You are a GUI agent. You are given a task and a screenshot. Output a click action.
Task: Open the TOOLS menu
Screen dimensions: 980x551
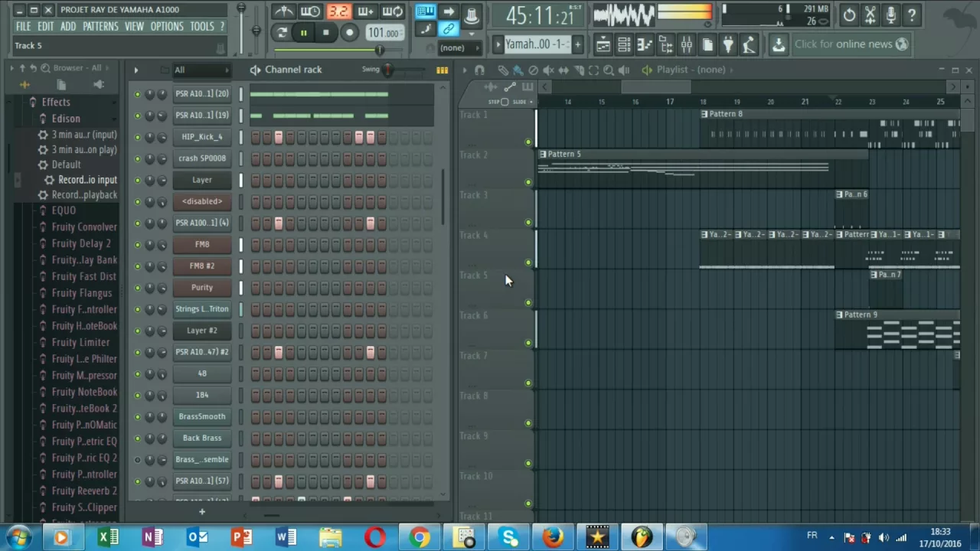pyautogui.click(x=202, y=27)
